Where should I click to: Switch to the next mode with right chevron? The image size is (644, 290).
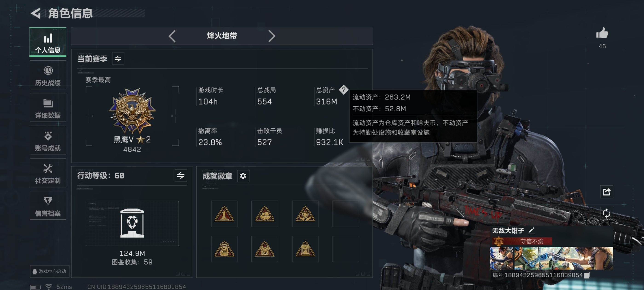[x=272, y=36]
